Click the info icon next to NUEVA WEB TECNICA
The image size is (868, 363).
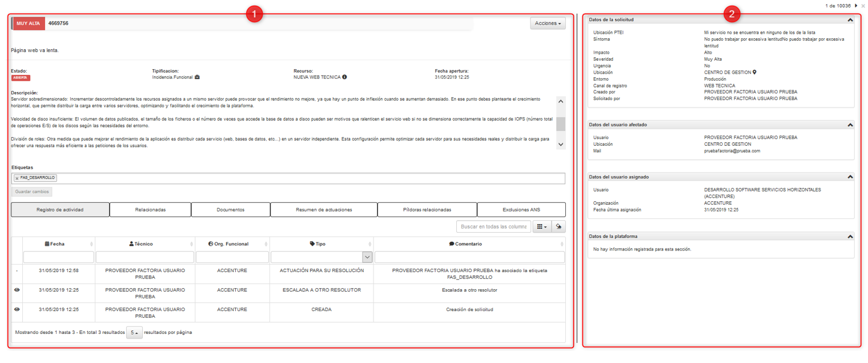coord(344,77)
